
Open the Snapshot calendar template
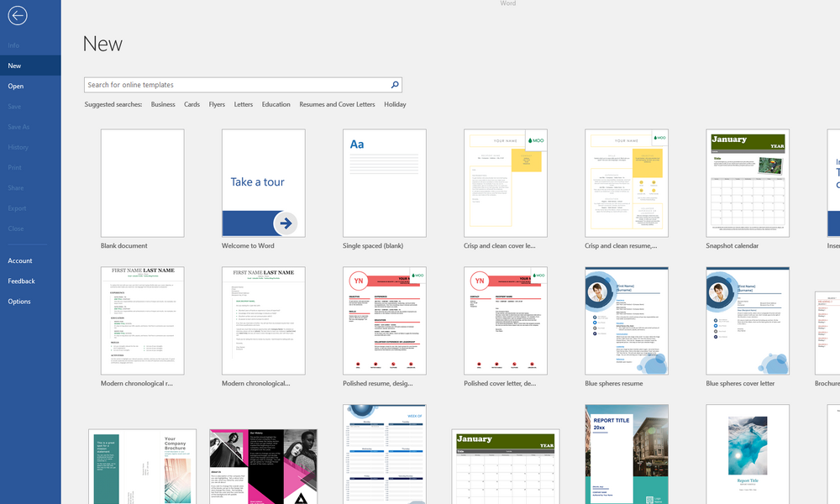point(748,183)
